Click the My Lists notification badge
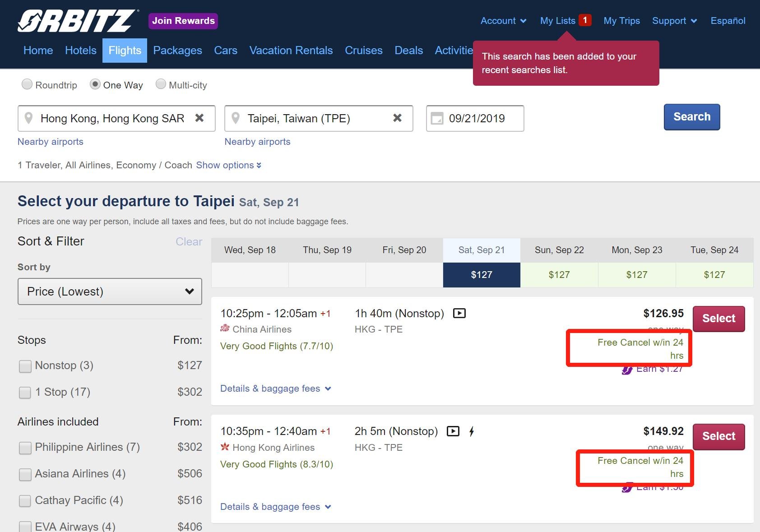 [x=585, y=20]
